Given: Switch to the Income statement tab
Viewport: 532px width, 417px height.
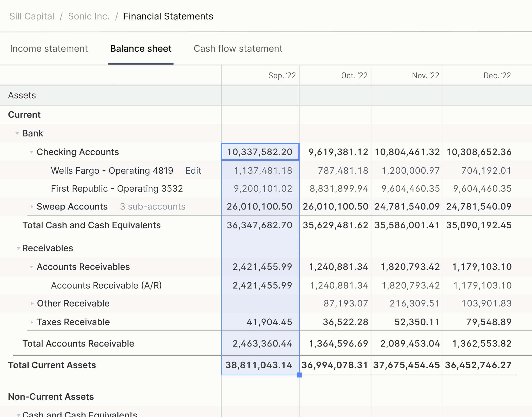Looking at the screenshot, I should (49, 49).
